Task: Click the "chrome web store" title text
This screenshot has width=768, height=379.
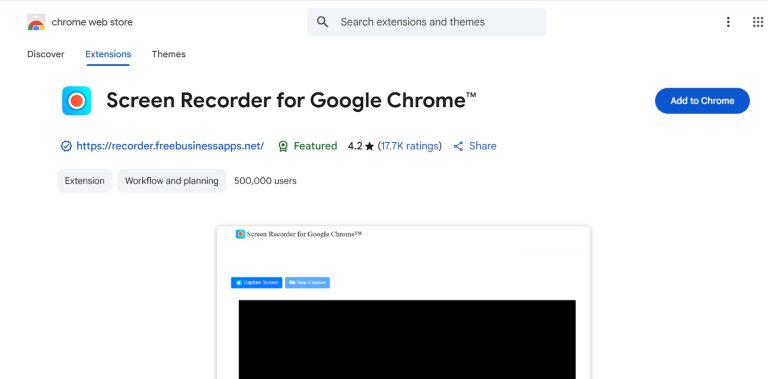Action: click(x=92, y=22)
